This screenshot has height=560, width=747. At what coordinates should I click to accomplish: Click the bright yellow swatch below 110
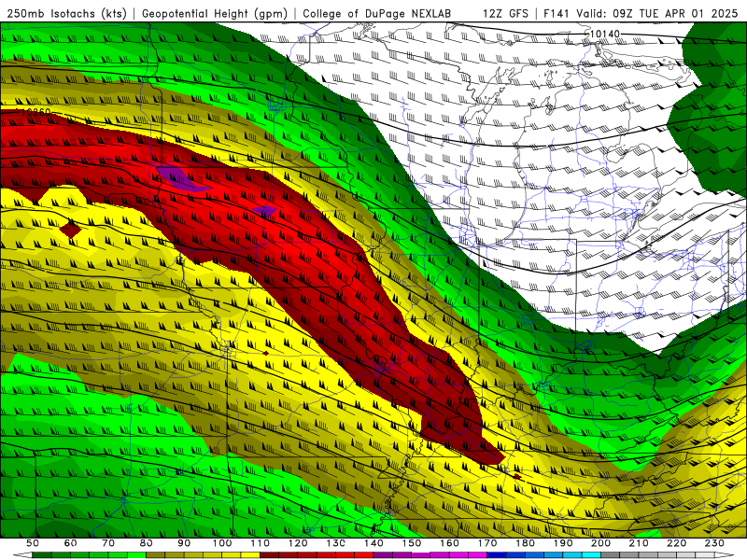click(250, 554)
